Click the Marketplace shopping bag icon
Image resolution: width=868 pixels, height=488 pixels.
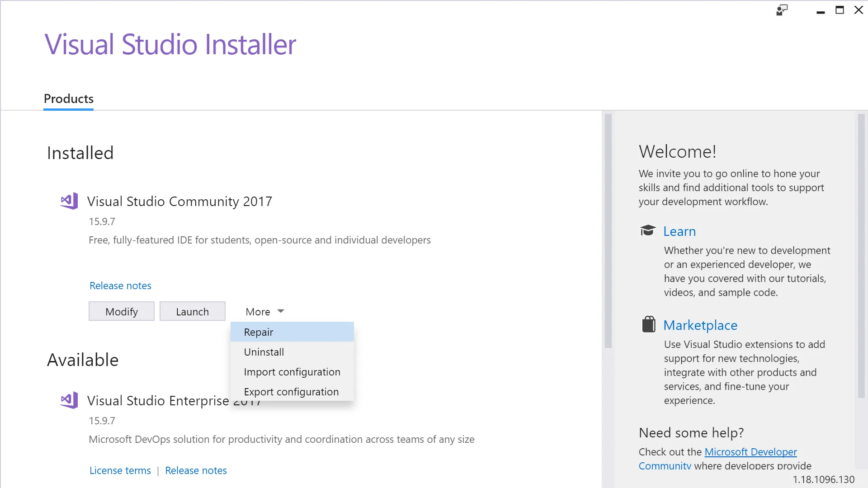(x=648, y=324)
